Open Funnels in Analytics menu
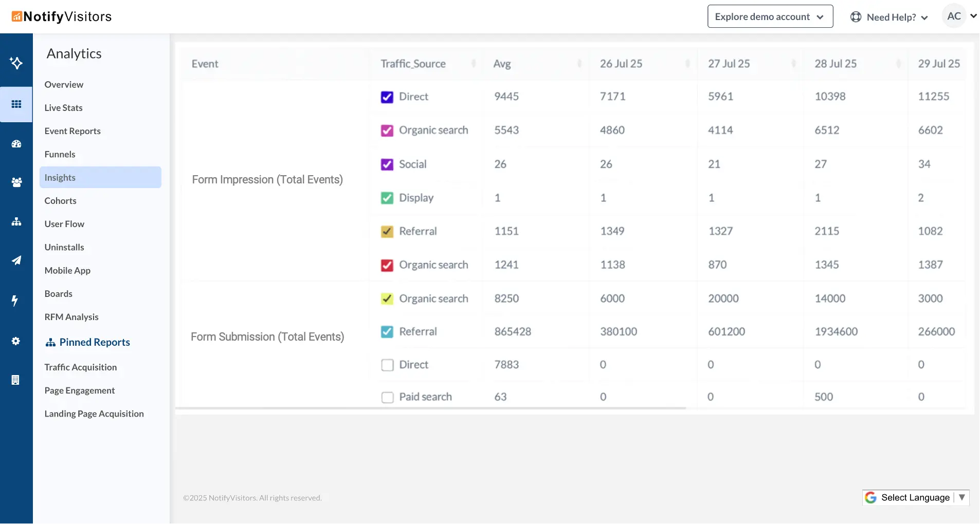Image resolution: width=980 pixels, height=524 pixels. coord(60,154)
